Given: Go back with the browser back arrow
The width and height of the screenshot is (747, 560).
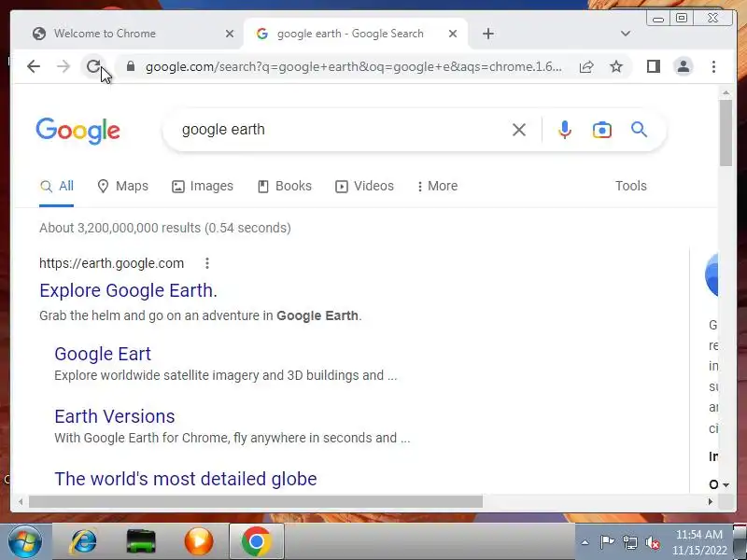Looking at the screenshot, I should pos(34,66).
